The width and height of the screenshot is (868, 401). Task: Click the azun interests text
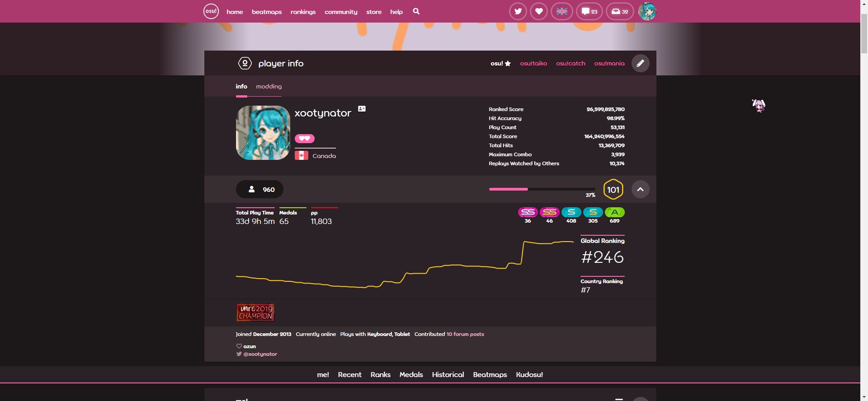[x=250, y=346]
